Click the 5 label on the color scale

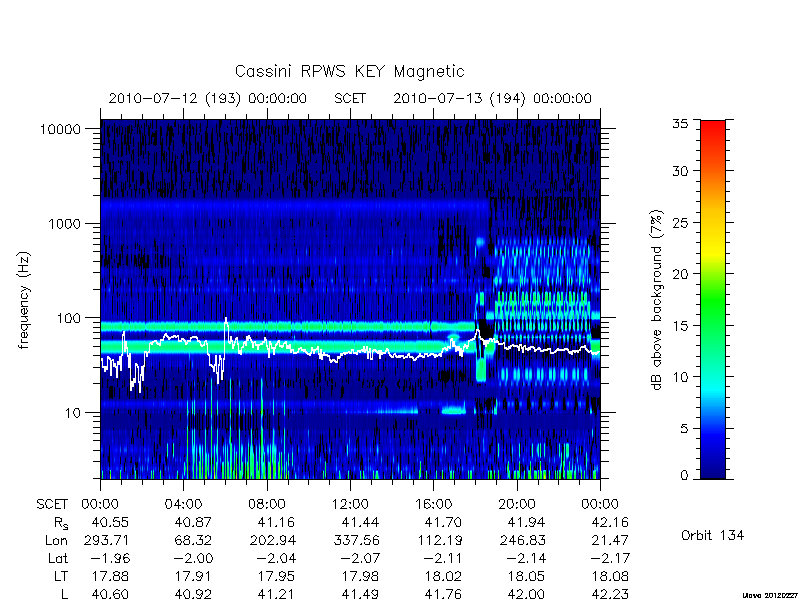pyautogui.click(x=684, y=429)
